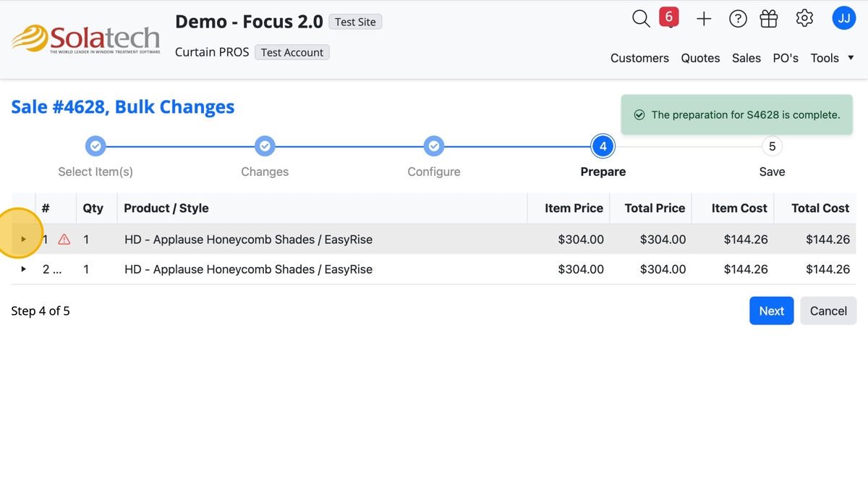Open the settings gear icon
The height and width of the screenshot is (485, 868).
click(x=804, y=19)
